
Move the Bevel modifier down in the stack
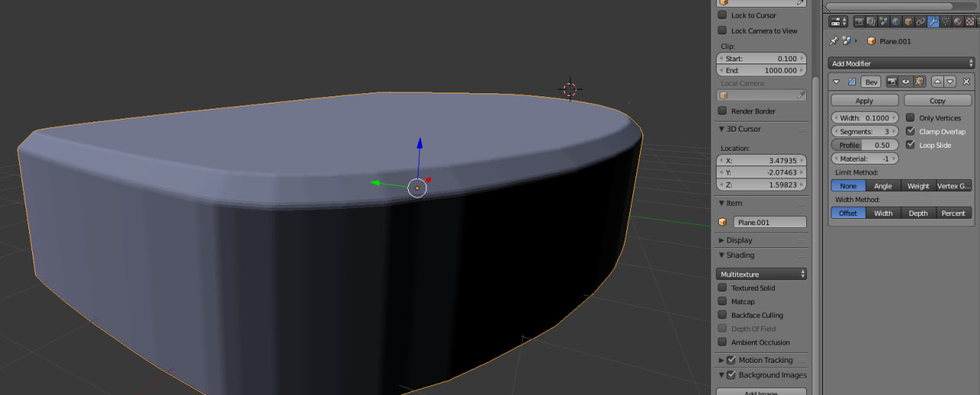950,82
